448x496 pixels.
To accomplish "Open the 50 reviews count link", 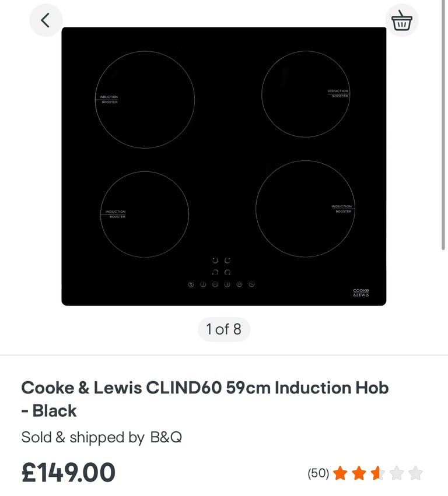I will [318, 473].
